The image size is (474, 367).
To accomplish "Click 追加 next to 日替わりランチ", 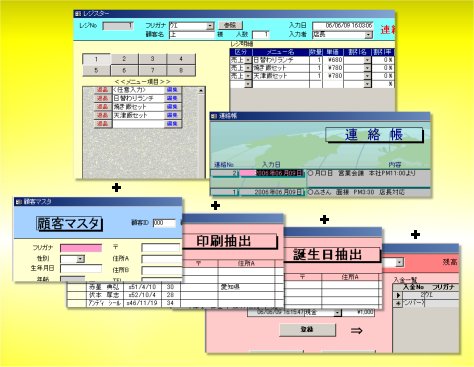I will 102,98.
